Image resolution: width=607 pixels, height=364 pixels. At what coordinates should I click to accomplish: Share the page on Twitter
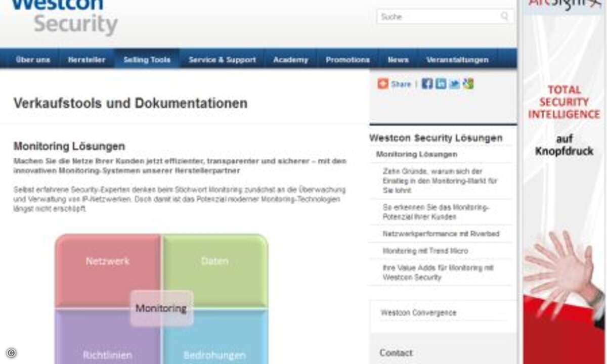tap(455, 84)
